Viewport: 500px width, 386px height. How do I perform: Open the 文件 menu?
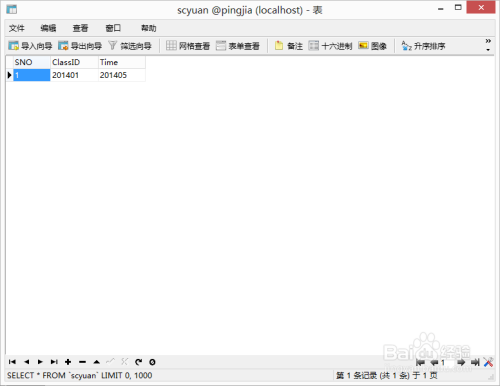point(17,28)
